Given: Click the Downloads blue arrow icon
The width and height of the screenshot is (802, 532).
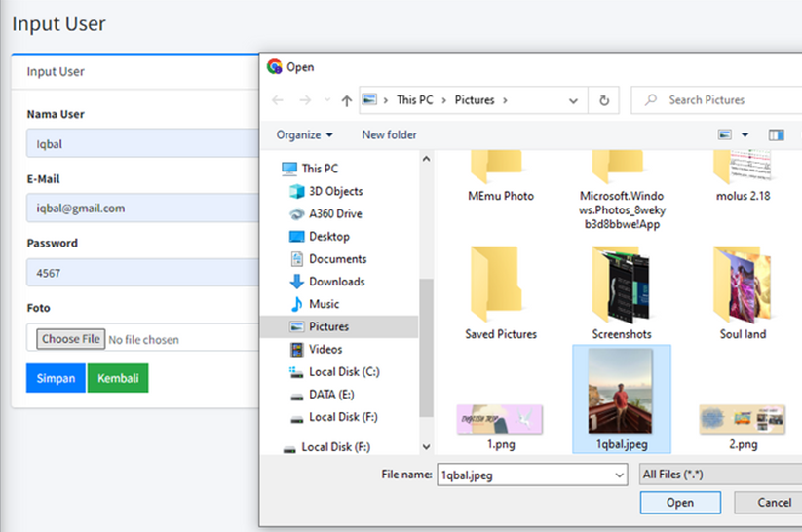Looking at the screenshot, I should [296, 282].
